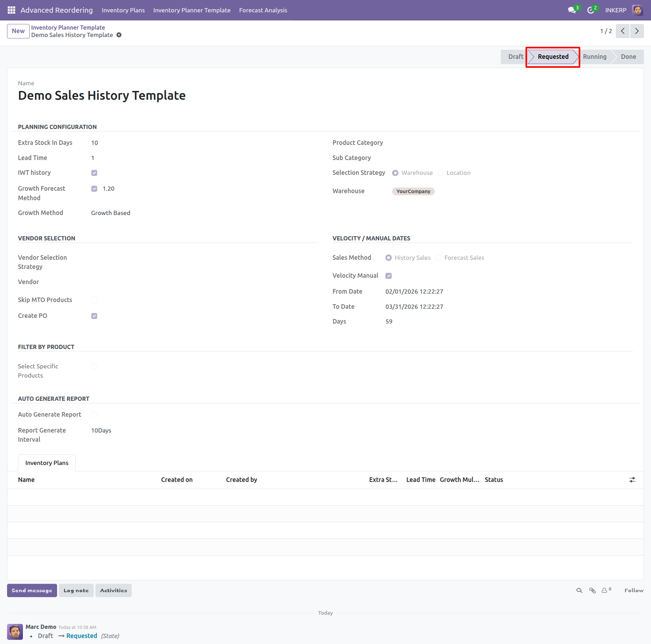651x644 pixels.
Task: Open the gear actions menu by the template name
Action: (119, 35)
